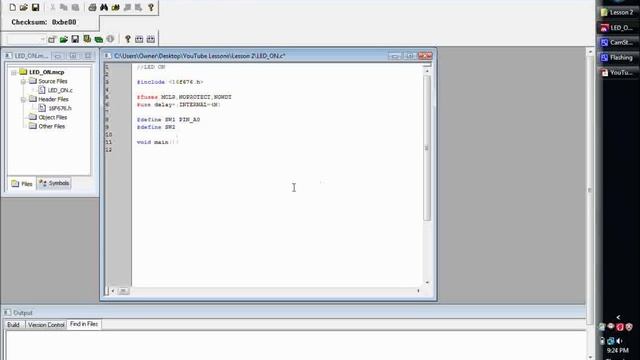Select the LED_ON.mcp project root
Screen dimensions: 640x360
point(47,72)
